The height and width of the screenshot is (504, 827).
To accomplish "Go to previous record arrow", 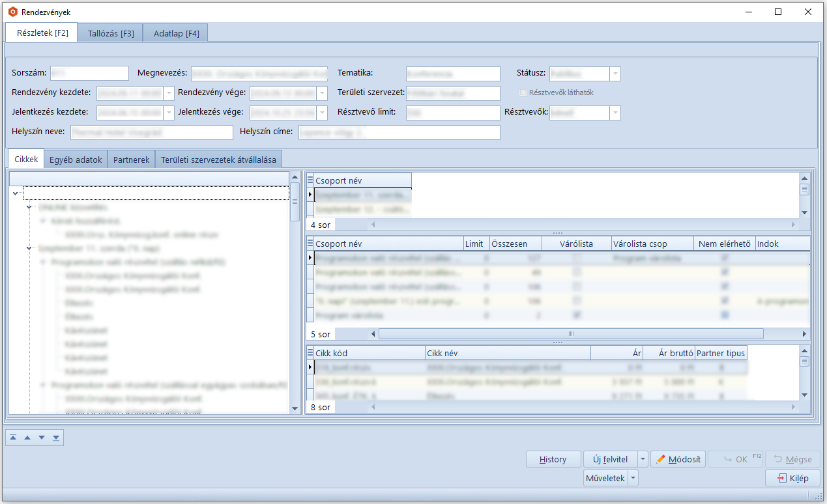I will click(27, 438).
